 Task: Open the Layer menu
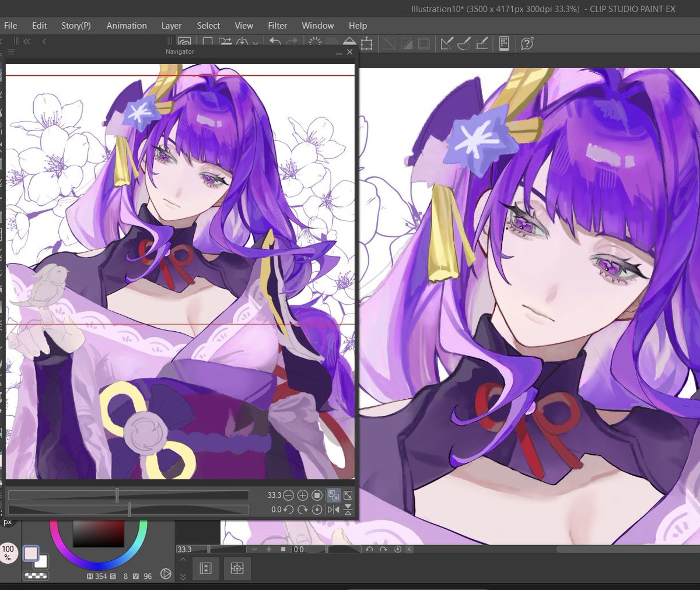(x=171, y=26)
